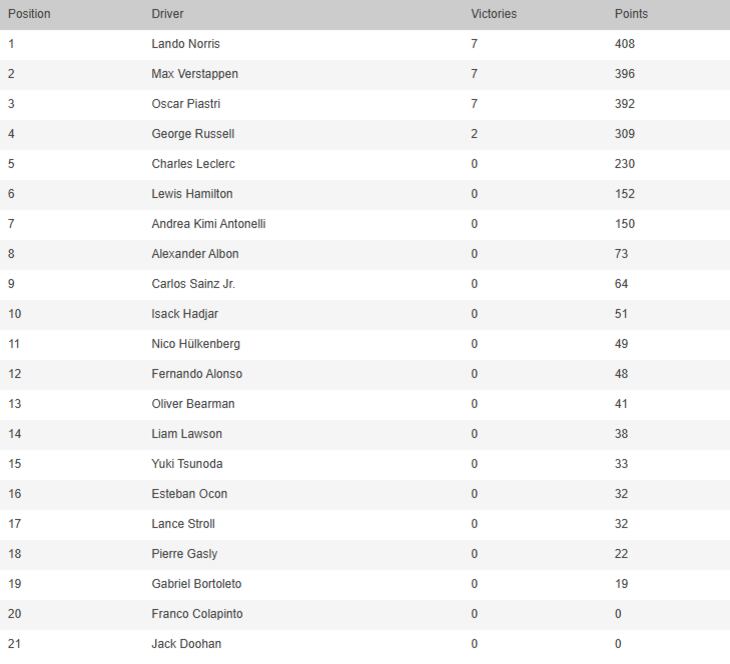Viewport: 730px width, 664px height.
Task: Click the Victories column header
Action: 493,14
